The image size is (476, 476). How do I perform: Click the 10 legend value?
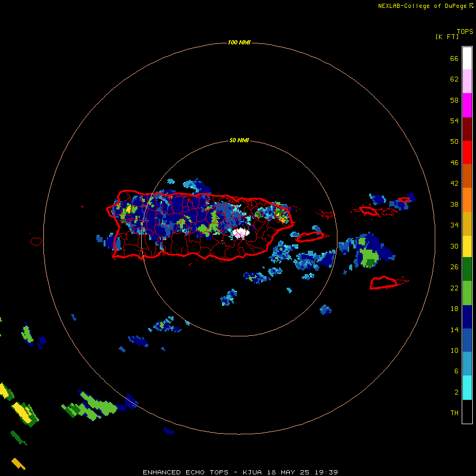[454, 350]
